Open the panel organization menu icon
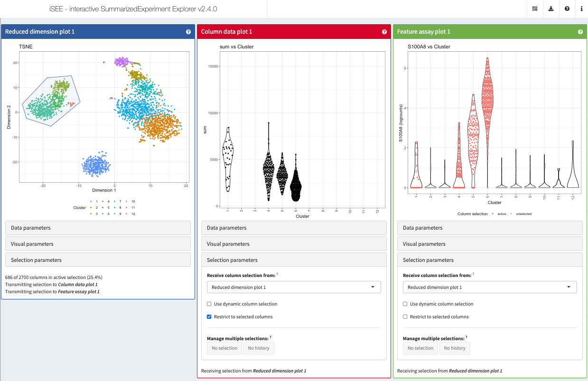Image resolution: width=588 pixels, height=381 pixels. (534, 9)
